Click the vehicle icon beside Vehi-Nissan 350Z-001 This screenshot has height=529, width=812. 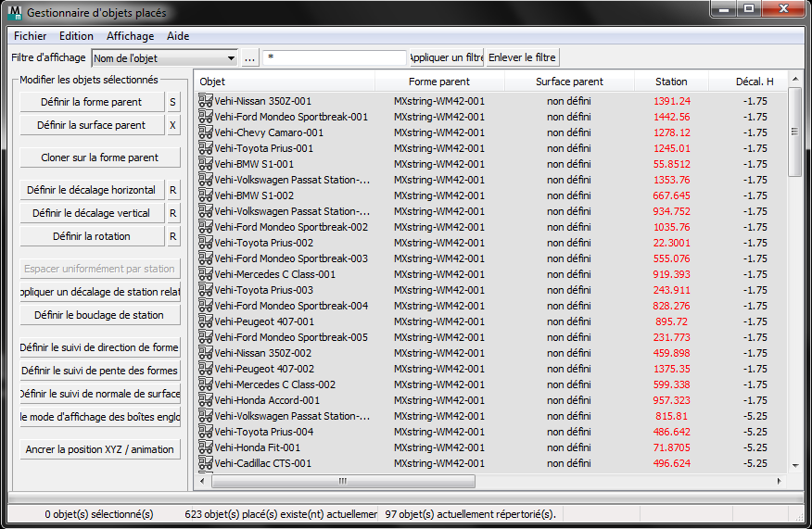pyautogui.click(x=206, y=100)
